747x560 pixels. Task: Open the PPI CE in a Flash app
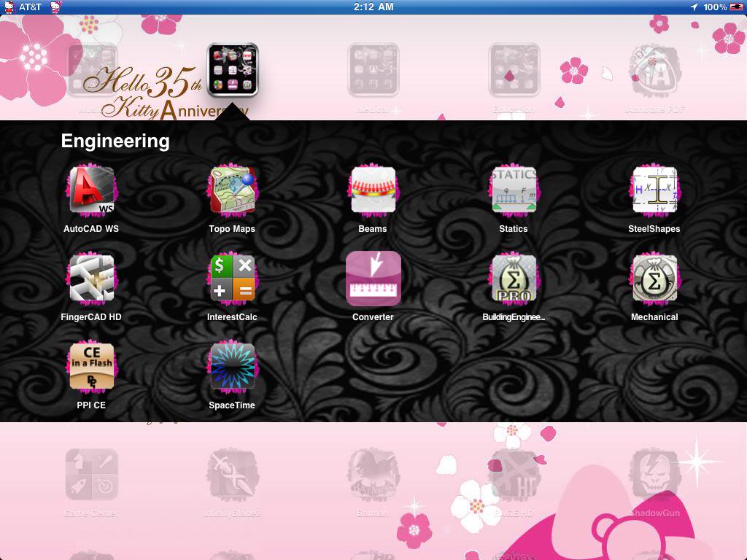91,367
